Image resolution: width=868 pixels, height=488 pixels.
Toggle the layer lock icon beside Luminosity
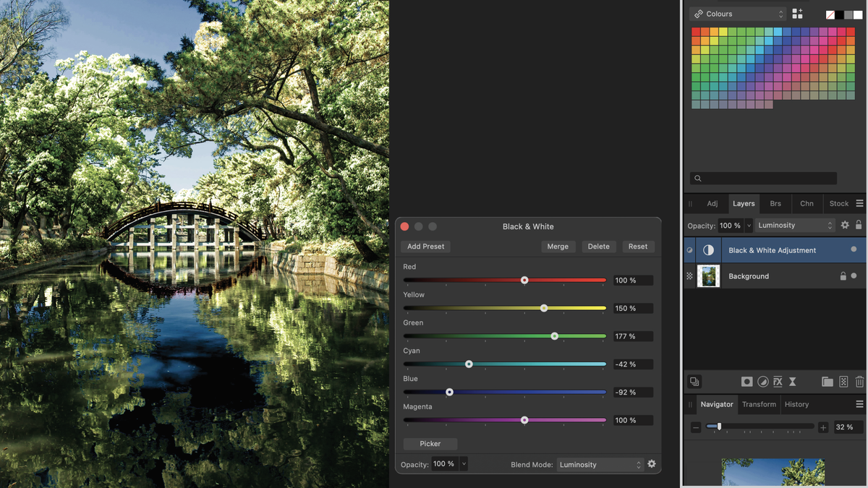click(859, 225)
